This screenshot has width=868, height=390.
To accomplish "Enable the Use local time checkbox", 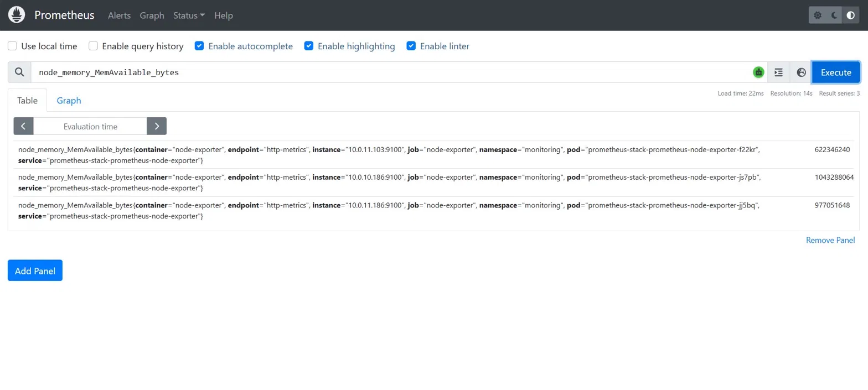I will coord(13,46).
